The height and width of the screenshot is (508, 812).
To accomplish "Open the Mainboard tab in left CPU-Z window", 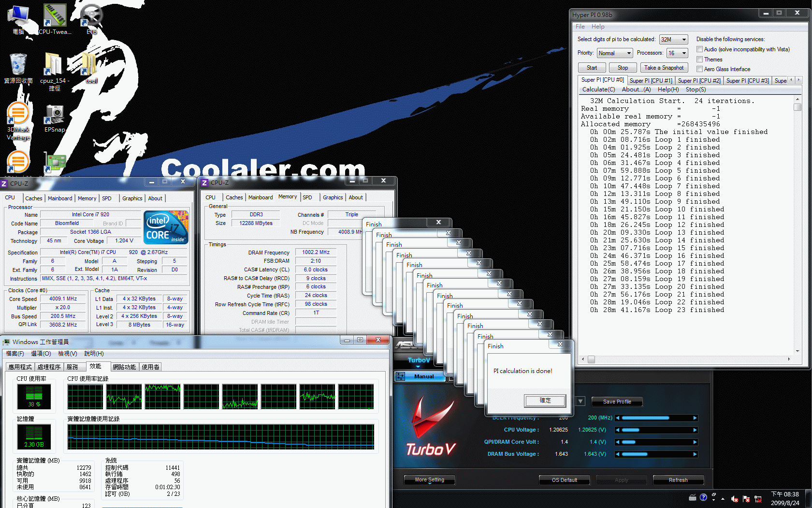I will pyautogui.click(x=60, y=198).
